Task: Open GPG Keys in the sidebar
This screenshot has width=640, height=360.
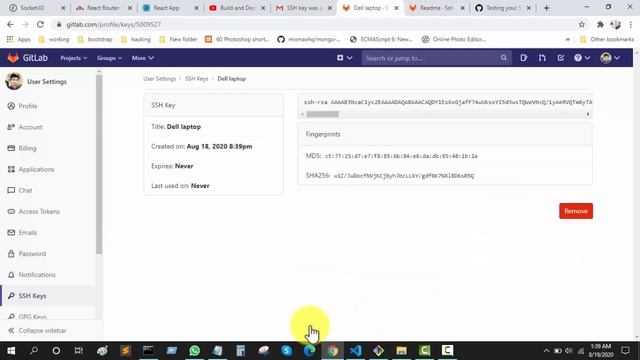Action: (x=32, y=317)
